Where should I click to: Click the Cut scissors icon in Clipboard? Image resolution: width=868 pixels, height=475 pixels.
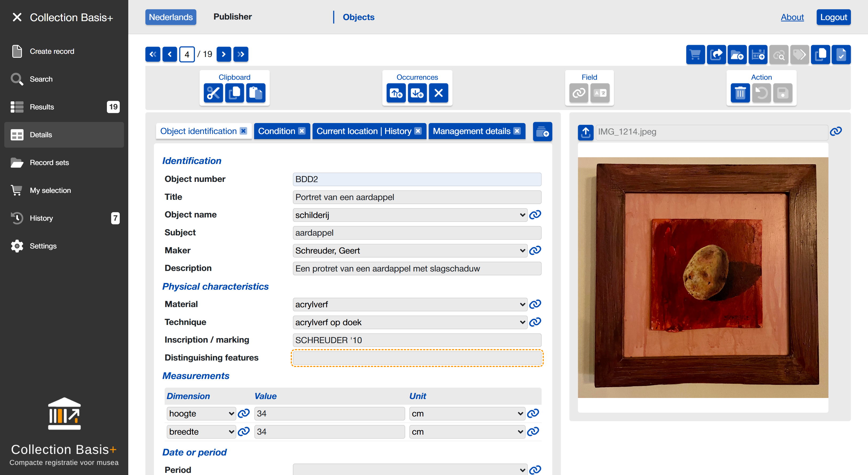pos(213,93)
